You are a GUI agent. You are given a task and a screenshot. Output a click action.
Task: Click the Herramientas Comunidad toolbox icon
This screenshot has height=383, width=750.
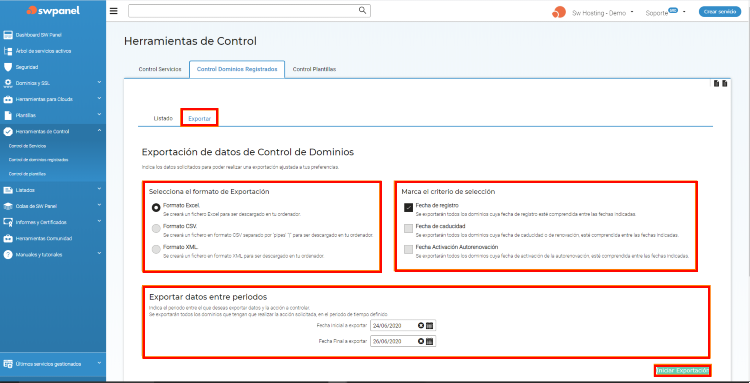coord(8,238)
